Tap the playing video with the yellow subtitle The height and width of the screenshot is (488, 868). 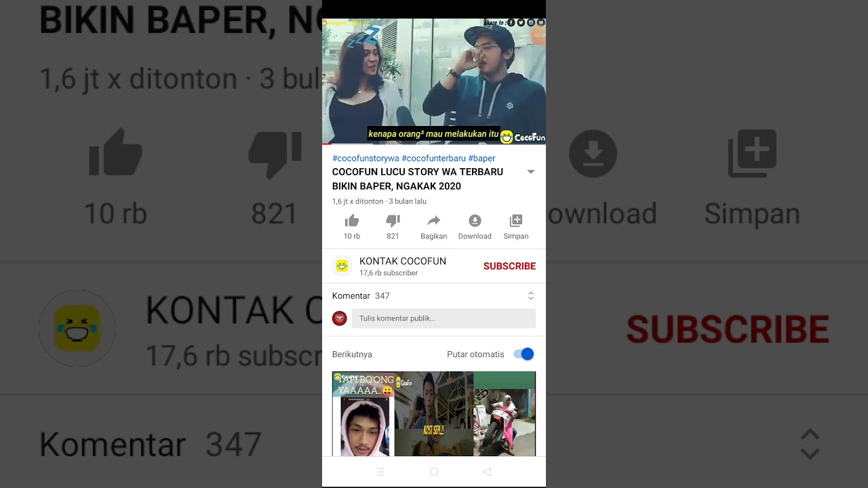(434, 81)
